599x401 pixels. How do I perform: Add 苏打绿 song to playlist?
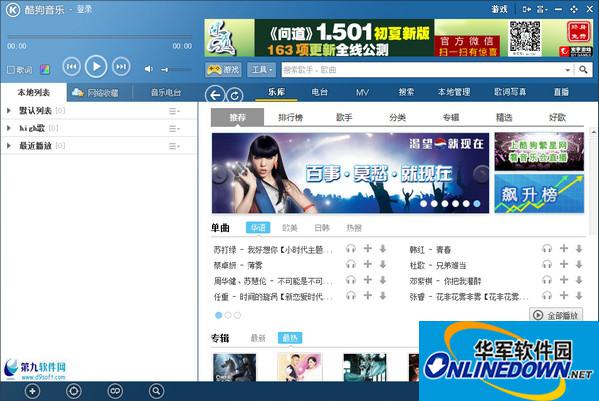pyautogui.click(x=367, y=249)
